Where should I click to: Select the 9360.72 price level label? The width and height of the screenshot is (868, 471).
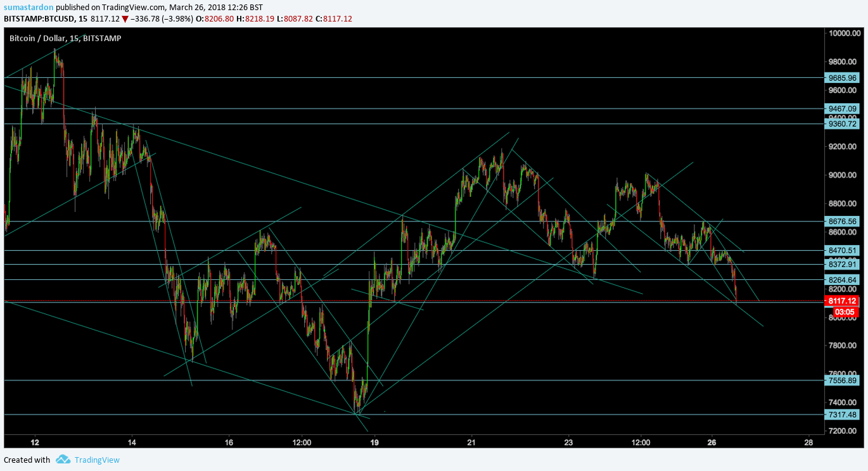(x=843, y=124)
